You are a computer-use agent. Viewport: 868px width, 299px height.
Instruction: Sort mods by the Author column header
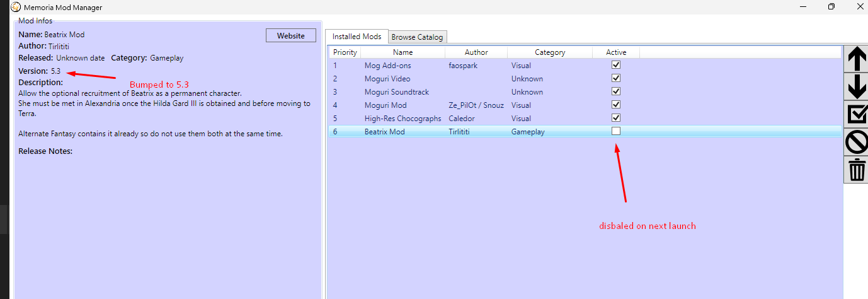point(476,52)
